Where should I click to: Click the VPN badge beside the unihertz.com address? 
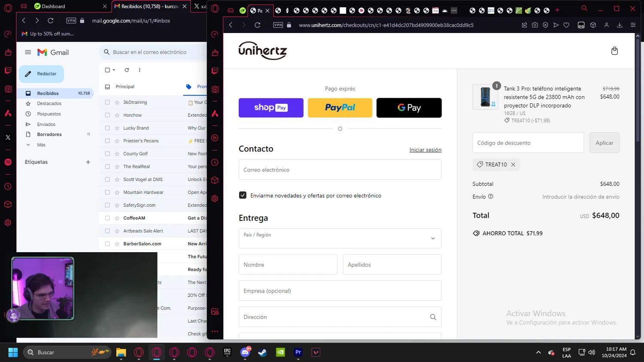278,25
